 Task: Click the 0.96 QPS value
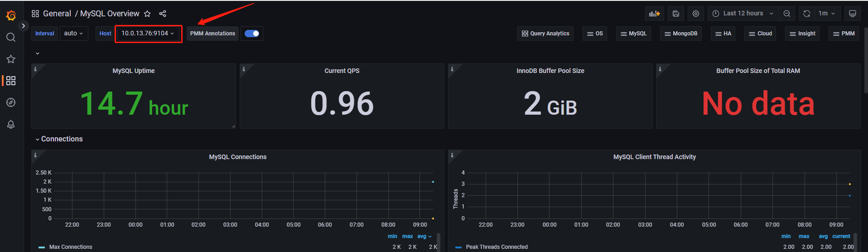tap(342, 104)
